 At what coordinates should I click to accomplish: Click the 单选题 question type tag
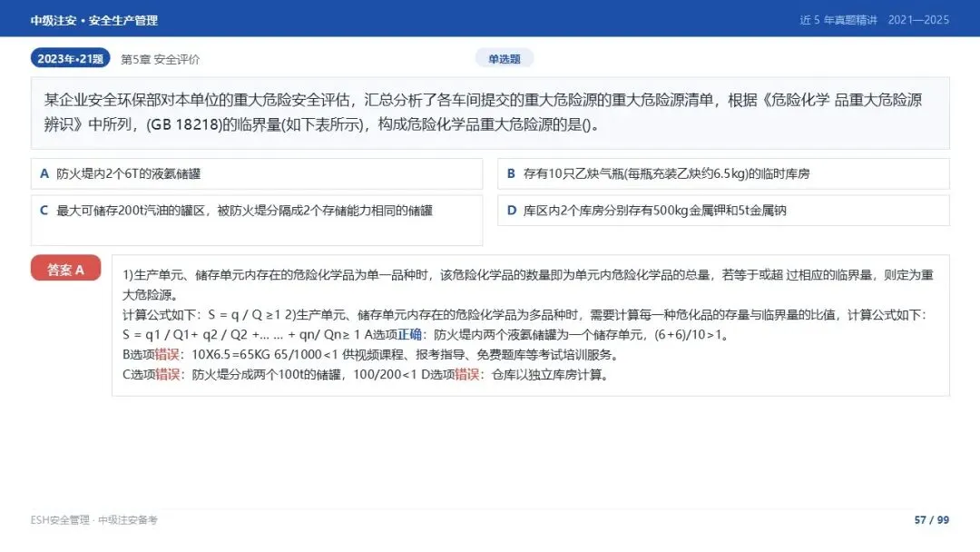(x=505, y=59)
